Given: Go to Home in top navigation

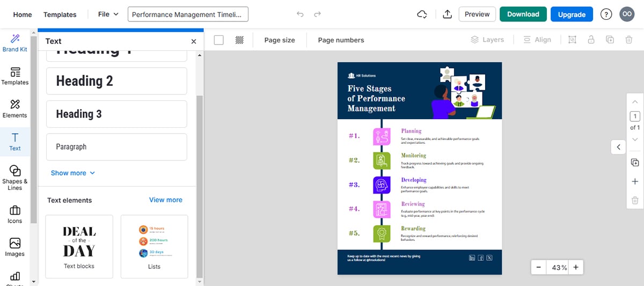Looking at the screenshot, I should pyautogui.click(x=22, y=14).
